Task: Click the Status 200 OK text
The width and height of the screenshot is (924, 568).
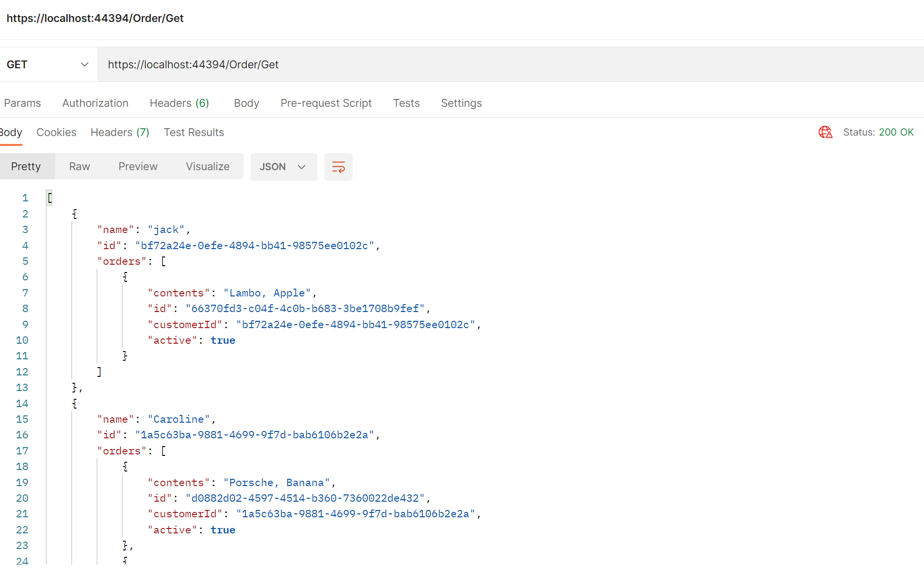Action: point(878,132)
